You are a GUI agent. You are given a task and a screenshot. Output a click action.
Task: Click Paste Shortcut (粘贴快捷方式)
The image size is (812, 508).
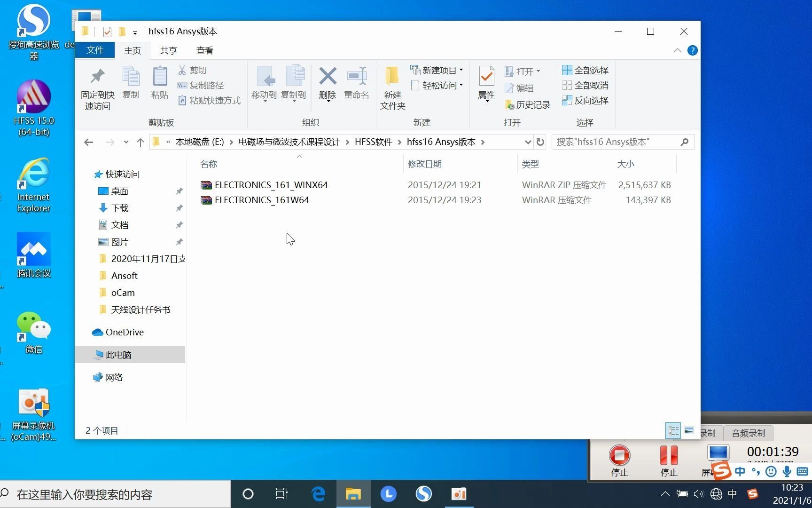(x=209, y=100)
